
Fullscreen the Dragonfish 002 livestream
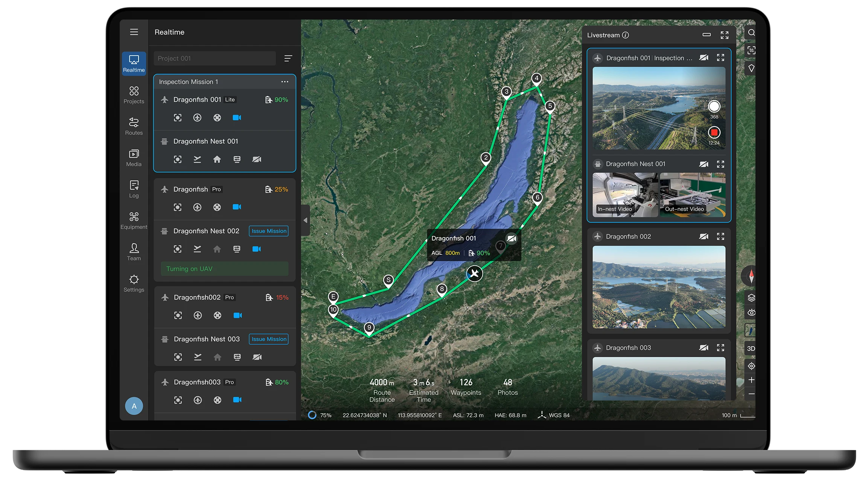(720, 236)
